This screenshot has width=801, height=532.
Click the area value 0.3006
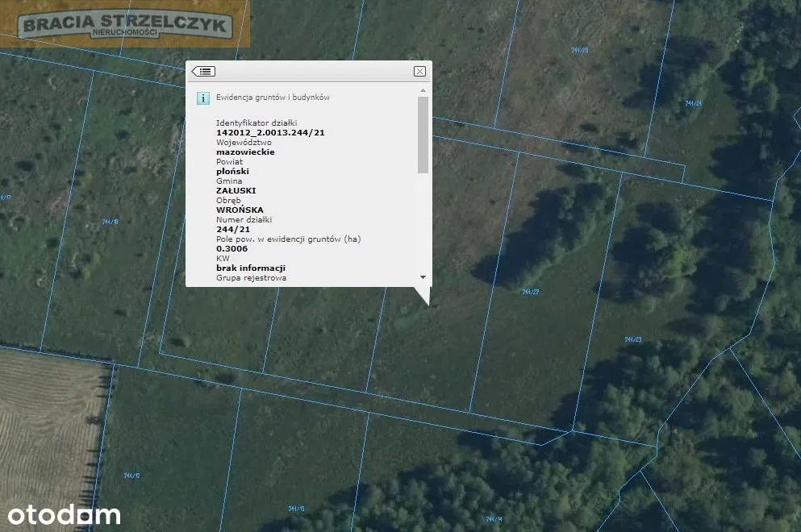tap(232, 248)
